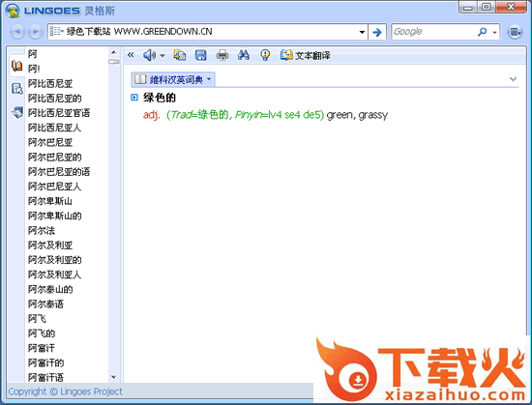Viewport: 532px width, 405px height.
Task: Click the blue Go arrow button
Action: [x=377, y=32]
